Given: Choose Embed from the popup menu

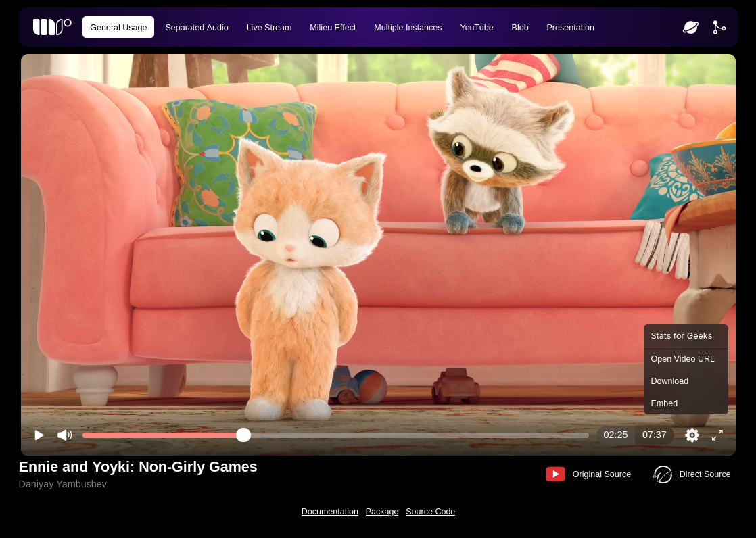Looking at the screenshot, I should point(664,403).
